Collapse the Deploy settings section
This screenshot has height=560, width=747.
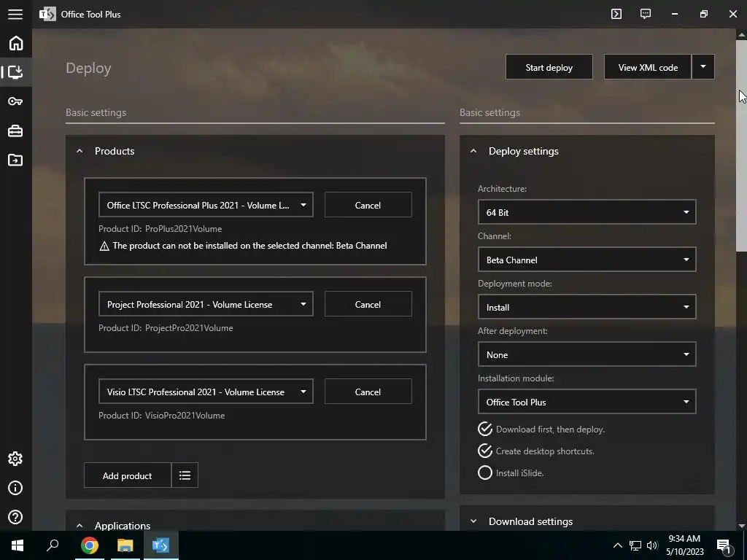pyautogui.click(x=473, y=151)
